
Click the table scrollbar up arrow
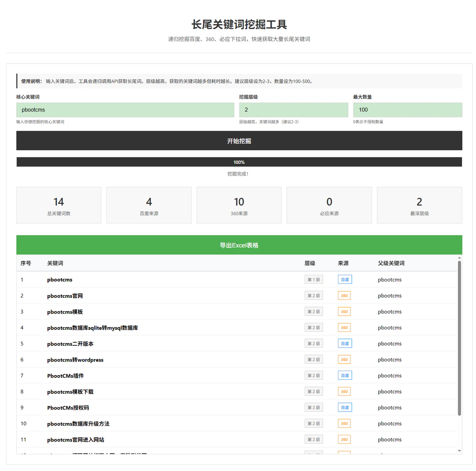click(459, 258)
